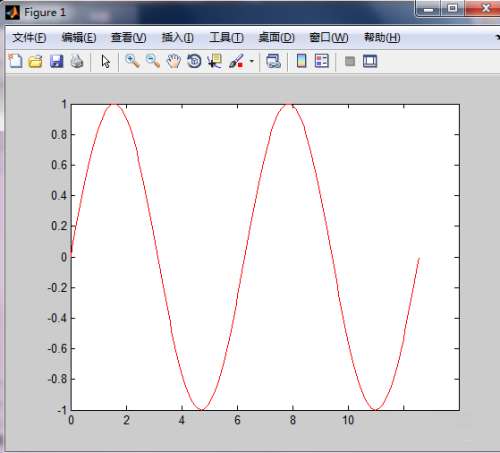Open a file using the folder icon
Viewport: 500px width, 453px height.
(36, 62)
